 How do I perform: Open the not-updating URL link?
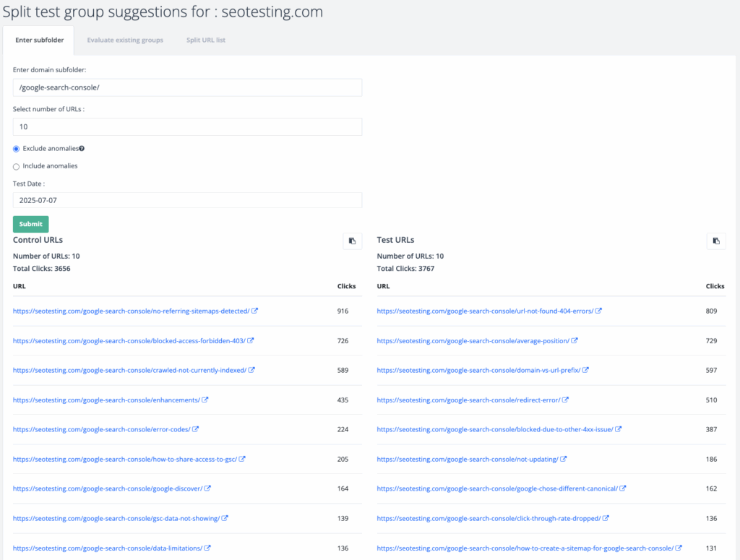tap(468, 459)
